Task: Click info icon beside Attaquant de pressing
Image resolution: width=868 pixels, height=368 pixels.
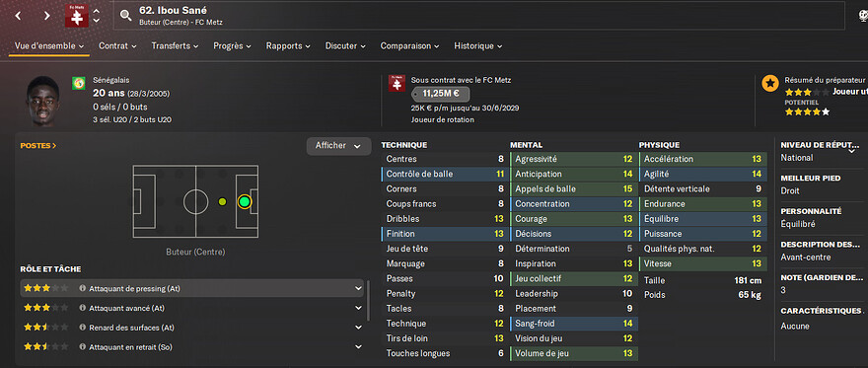Action: click(x=83, y=288)
